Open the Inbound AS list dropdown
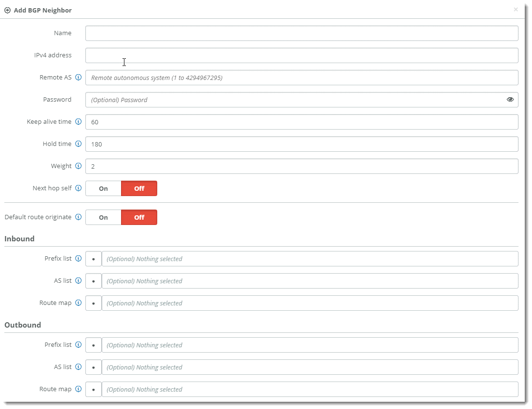The height and width of the screenshot is (409, 532). (x=310, y=281)
